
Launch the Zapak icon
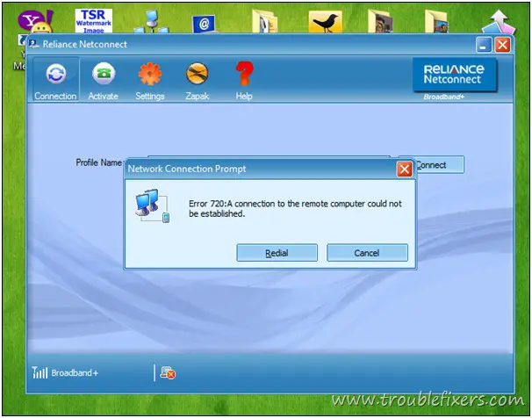click(x=198, y=73)
